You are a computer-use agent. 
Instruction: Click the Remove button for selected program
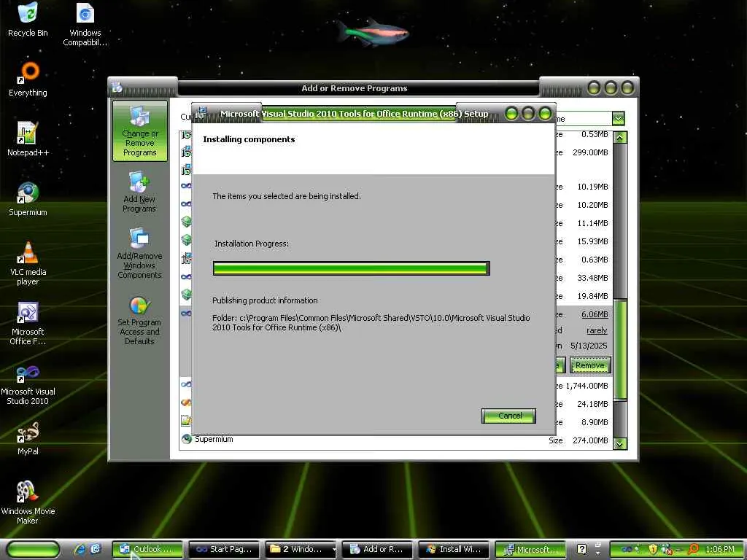click(589, 365)
